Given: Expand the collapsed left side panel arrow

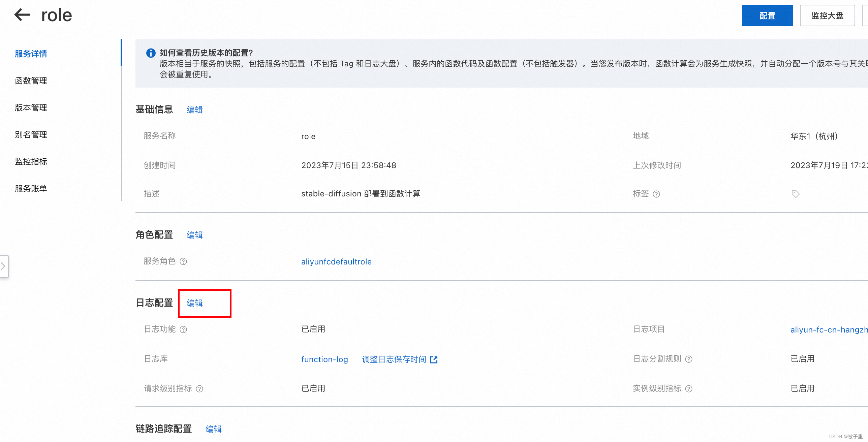Looking at the screenshot, I should 4,266.
